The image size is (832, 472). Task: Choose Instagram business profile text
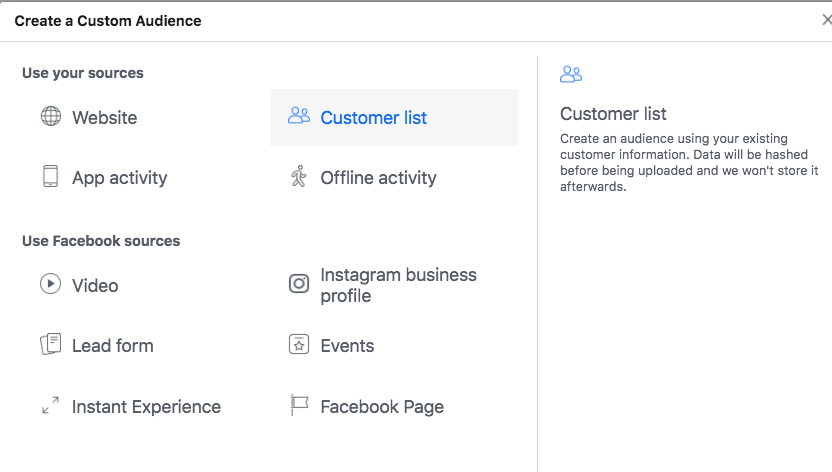pyautogui.click(x=398, y=285)
